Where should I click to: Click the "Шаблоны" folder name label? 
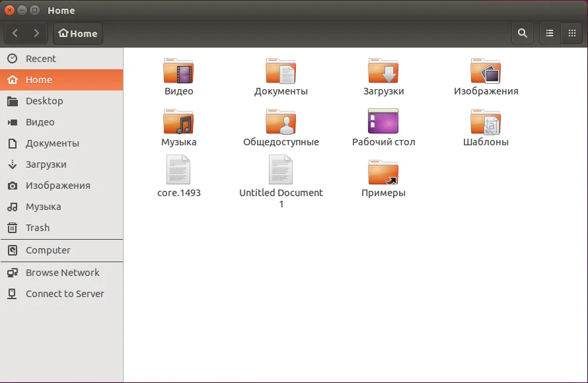click(x=486, y=142)
